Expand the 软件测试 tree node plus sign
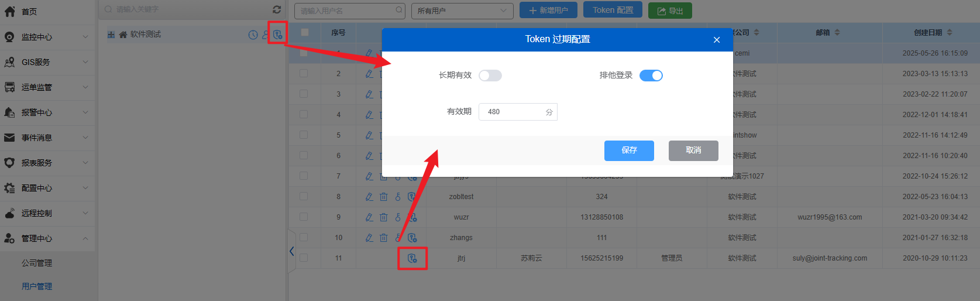980x301 pixels. [111, 35]
